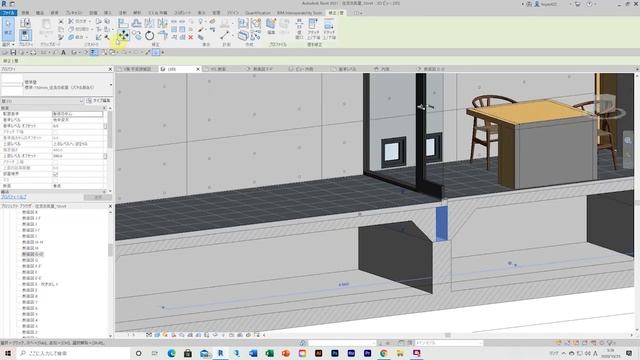Click the red Delete X icon
This screenshot has height=360, width=640.
coord(191,38)
